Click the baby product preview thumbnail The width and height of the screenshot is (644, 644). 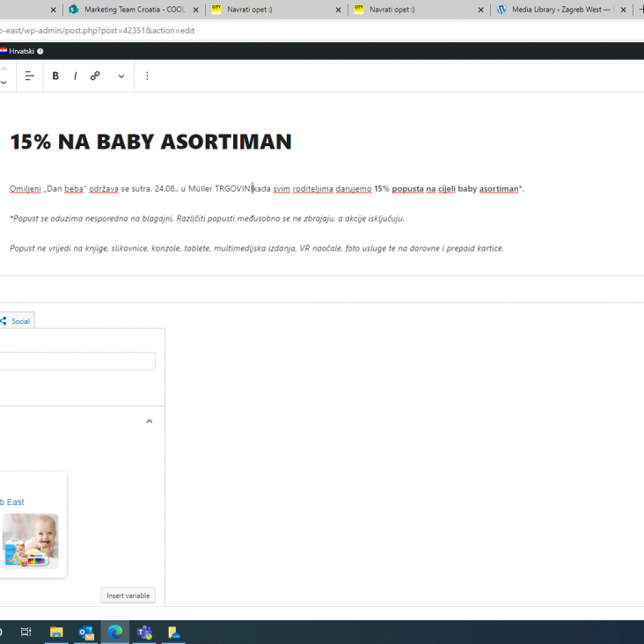(x=31, y=541)
